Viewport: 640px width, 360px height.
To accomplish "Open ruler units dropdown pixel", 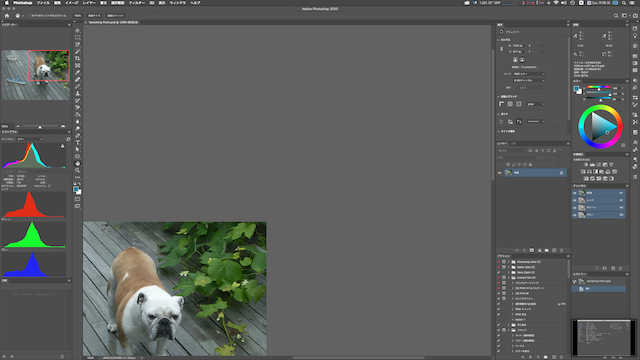I will click(536, 104).
